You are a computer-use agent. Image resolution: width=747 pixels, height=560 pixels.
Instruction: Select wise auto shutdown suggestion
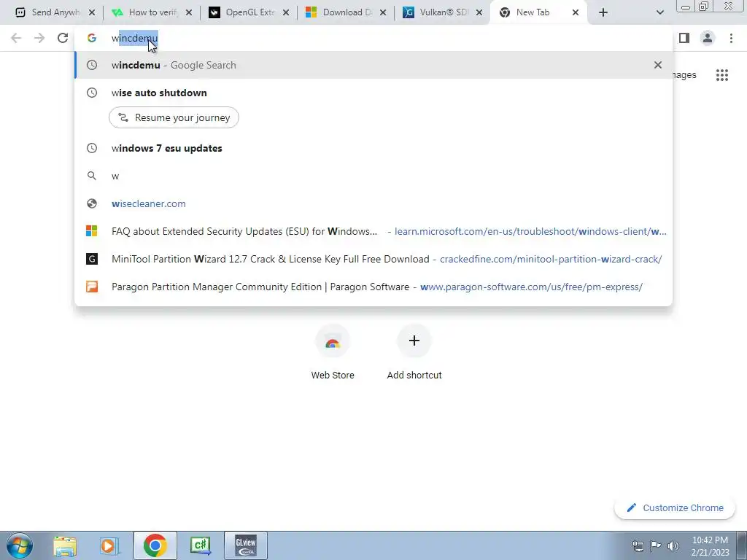pos(373,93)
